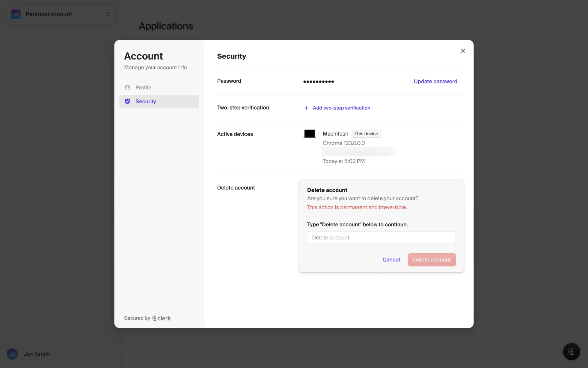This screenshot has width=588, height=368.
Task: Expand the Personal account switcher chevrons
Action: click(x=108, y=14)
